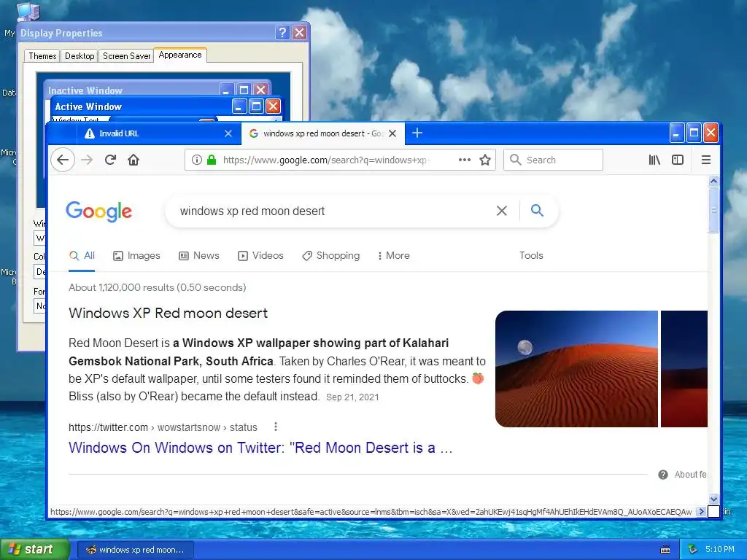The width and height of the screenshot is (747, 560).
Task: Open Screen Saver tab in Display Properties
Action: (x=126, y=56)
